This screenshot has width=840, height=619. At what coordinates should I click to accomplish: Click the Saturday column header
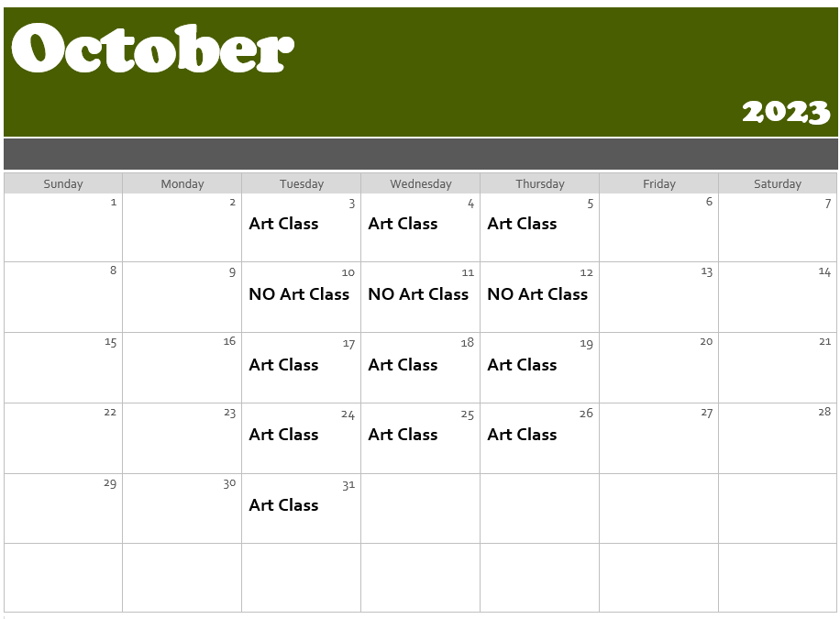(x=778, y=183)
